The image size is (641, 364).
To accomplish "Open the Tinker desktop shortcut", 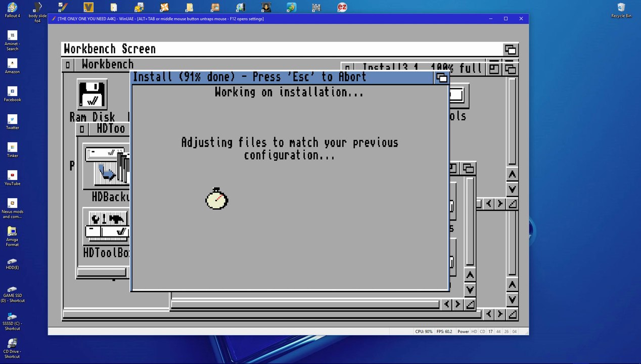I will (12, 150).
